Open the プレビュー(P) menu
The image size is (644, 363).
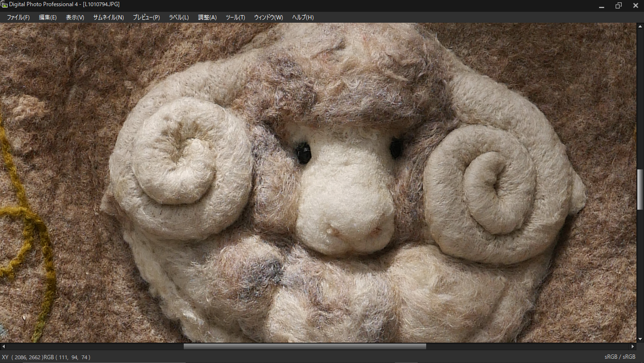(146, 18)
